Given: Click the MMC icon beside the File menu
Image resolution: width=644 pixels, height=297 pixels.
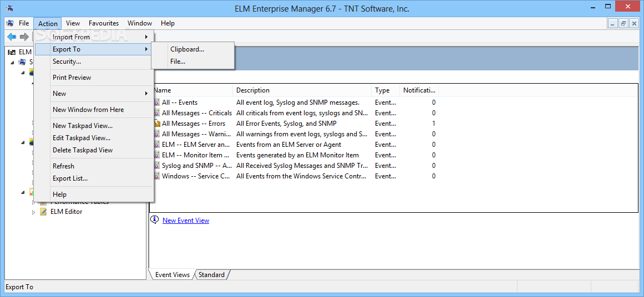Looking at the screenshot, I should click(11, 23).
